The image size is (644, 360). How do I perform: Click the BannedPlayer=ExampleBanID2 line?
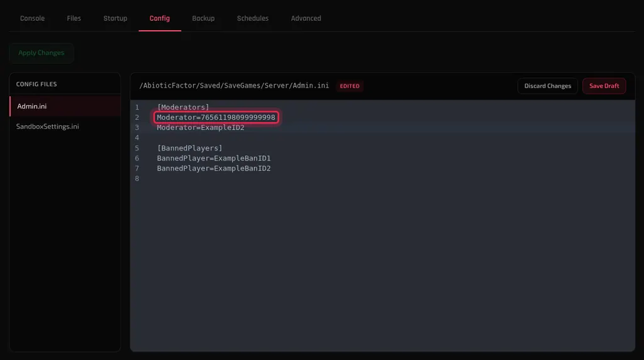point(214,169)
